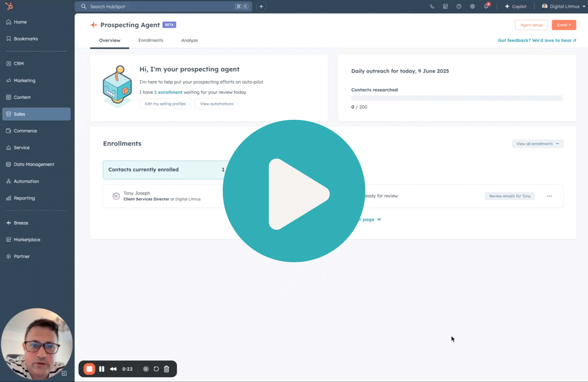This screenshot has height=382, width=588.
Task: Click Edit my selling profiles
Action: click(x=165, y=104)
